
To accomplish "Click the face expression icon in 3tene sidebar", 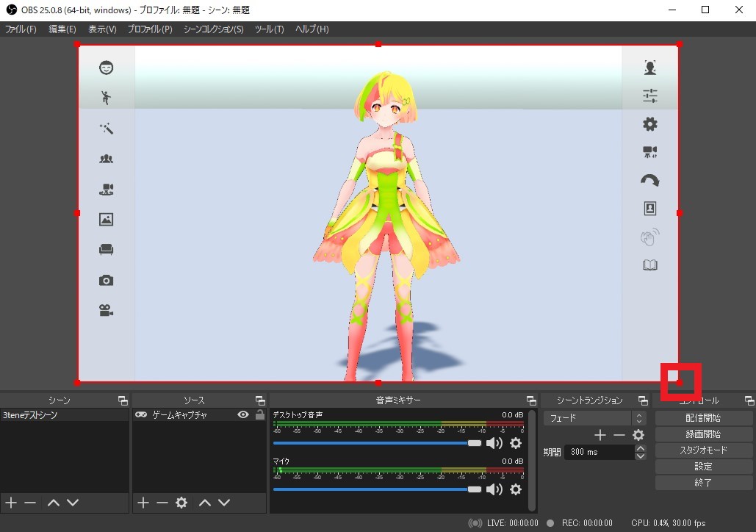I will click(x=106, y=68).
